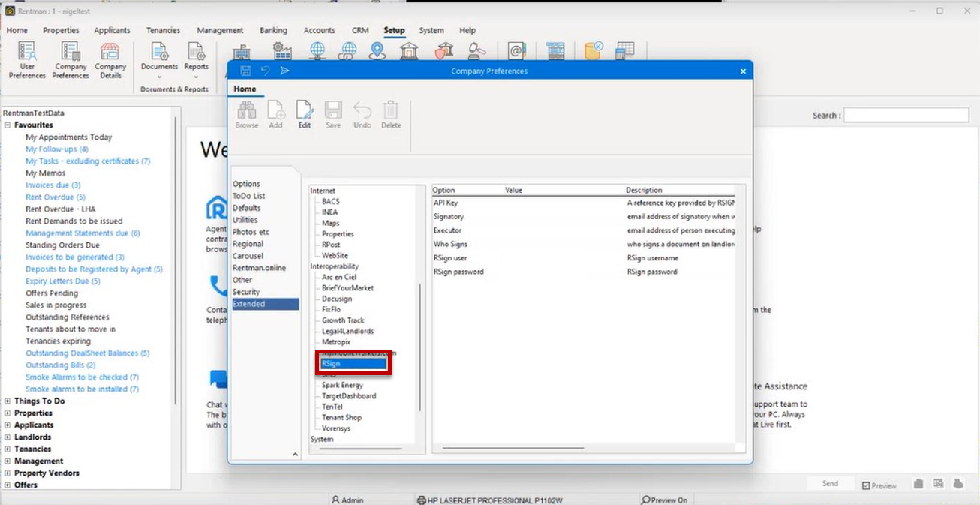
Task: Click the Browse icon in dialog toolbar
Action: (247, 114)
